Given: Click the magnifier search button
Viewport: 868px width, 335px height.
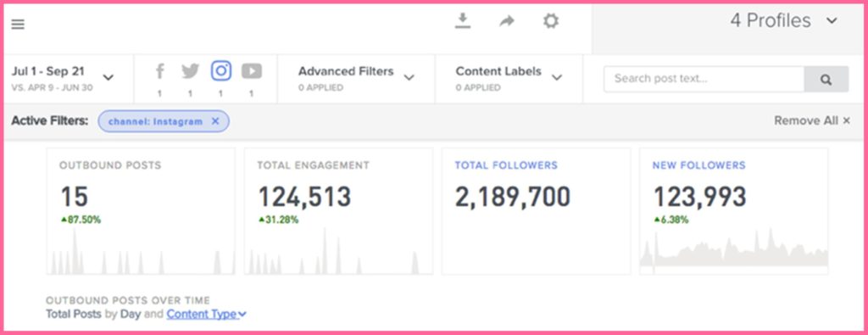Looking at the screenshot, I should [826, 79].
